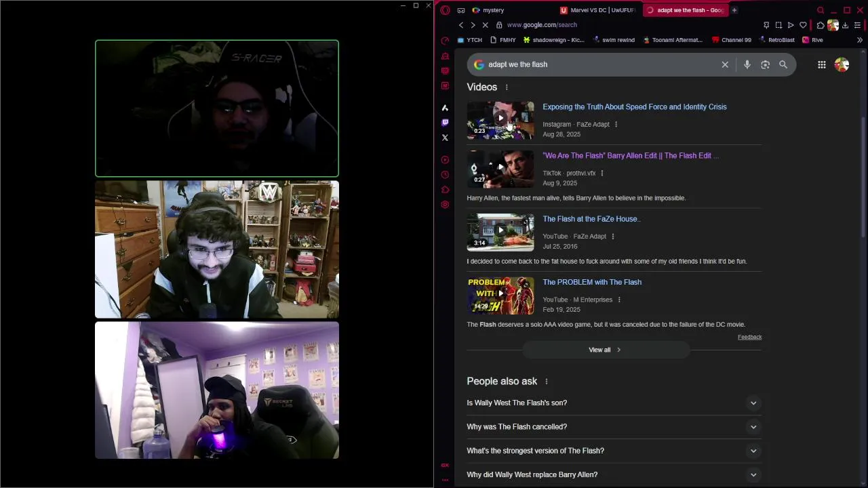Screen dimensions: 868x488
Task: Expand 'What's the strongest version of The Flash?'
Action: pyautogui.click(x=614, y=451)
